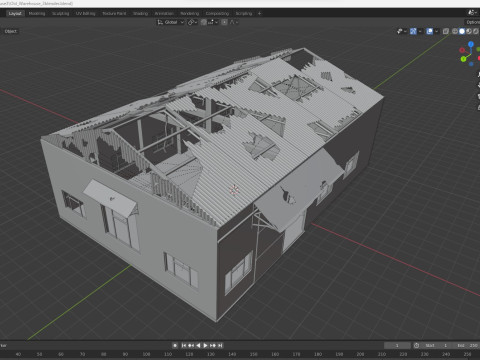Screen dimensions: 480x360
Task: Toggle proportional editing
Action: coord(224,22)
